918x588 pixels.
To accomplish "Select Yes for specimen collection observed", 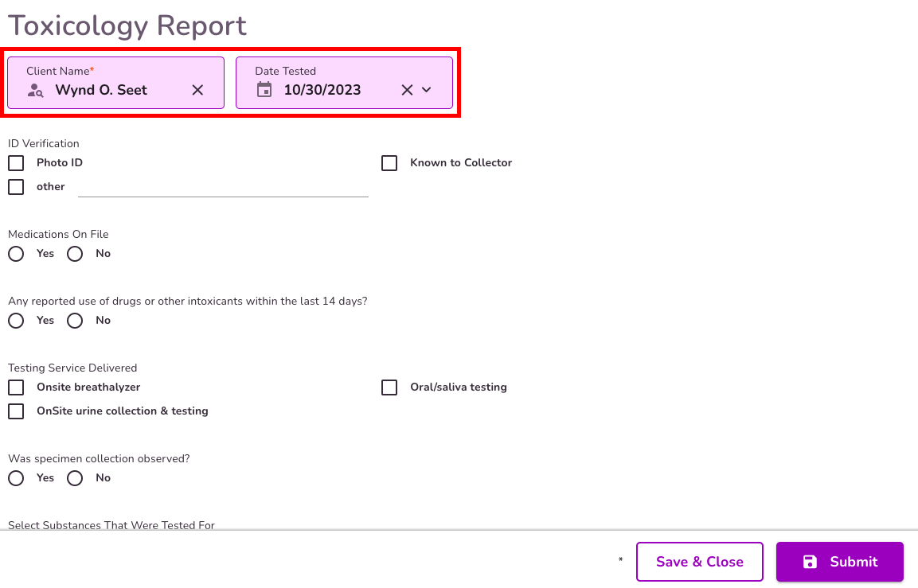I will click(x=15, y=477).
